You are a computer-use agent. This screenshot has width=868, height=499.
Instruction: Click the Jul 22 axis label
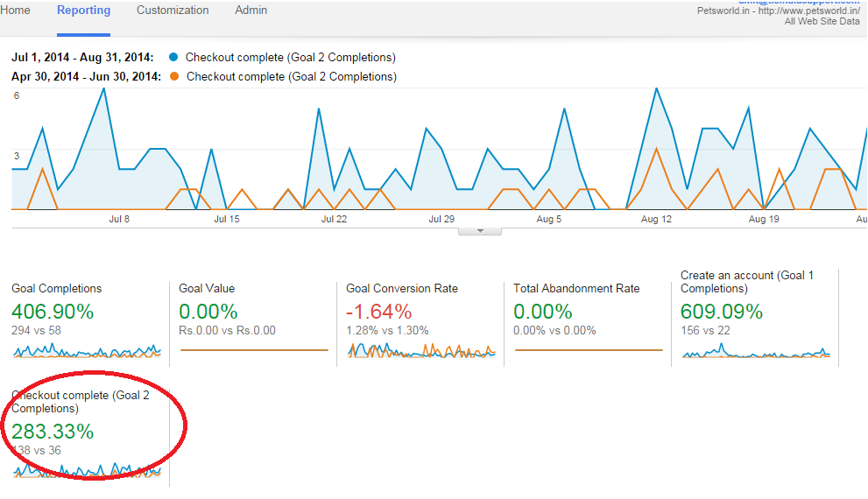(x=334, y=219)
